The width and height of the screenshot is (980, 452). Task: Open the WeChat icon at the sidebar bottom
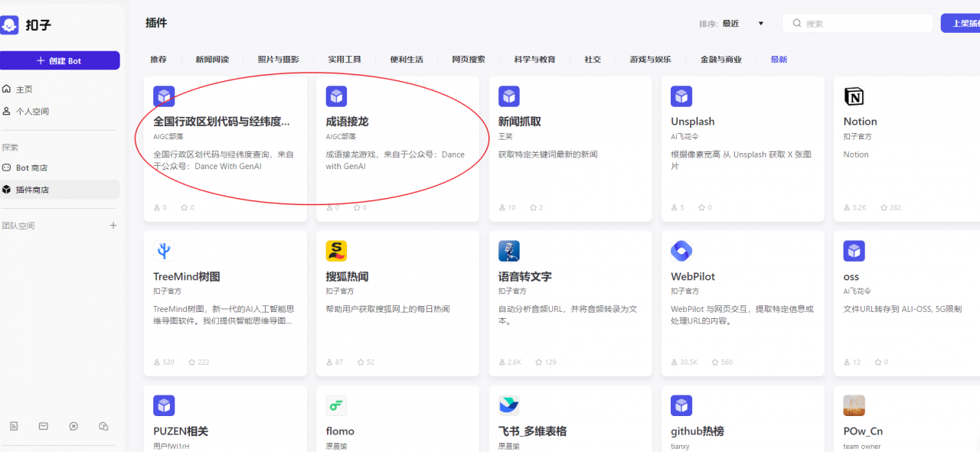pyautogui.click(x=104, y=426)
